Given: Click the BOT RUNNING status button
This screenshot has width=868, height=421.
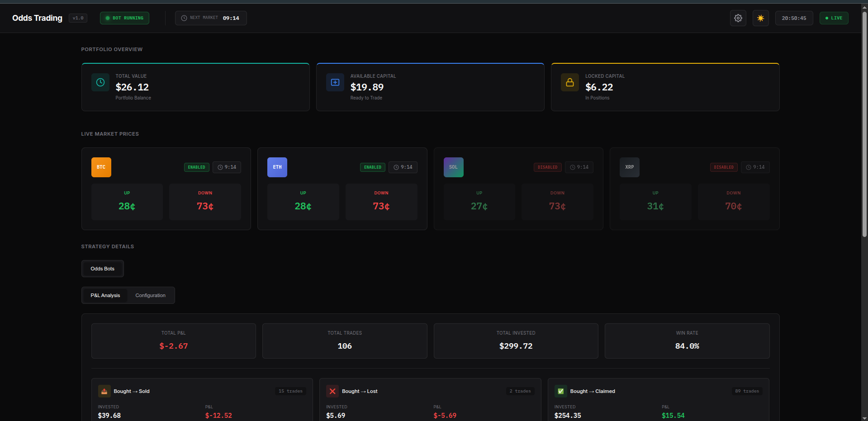Looking at the screenshot, I should pyautogui.click(x=124, y=18).
